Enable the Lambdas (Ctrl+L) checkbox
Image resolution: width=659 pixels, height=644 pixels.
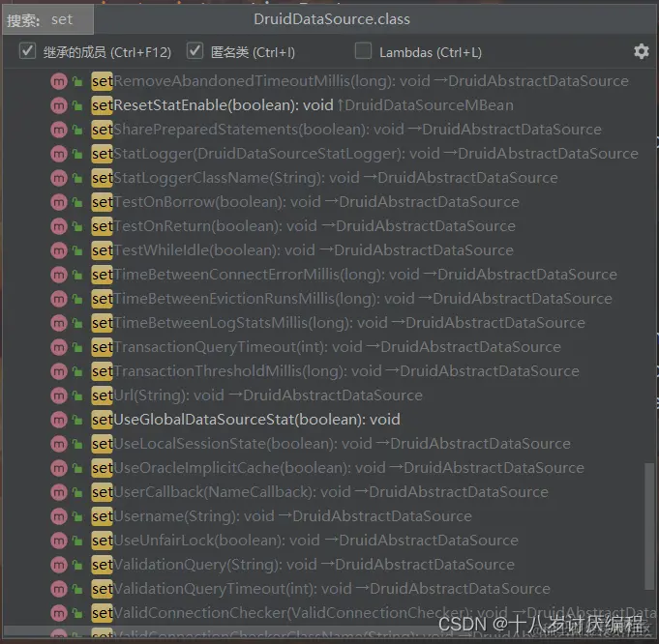click(x=363, y=51)
